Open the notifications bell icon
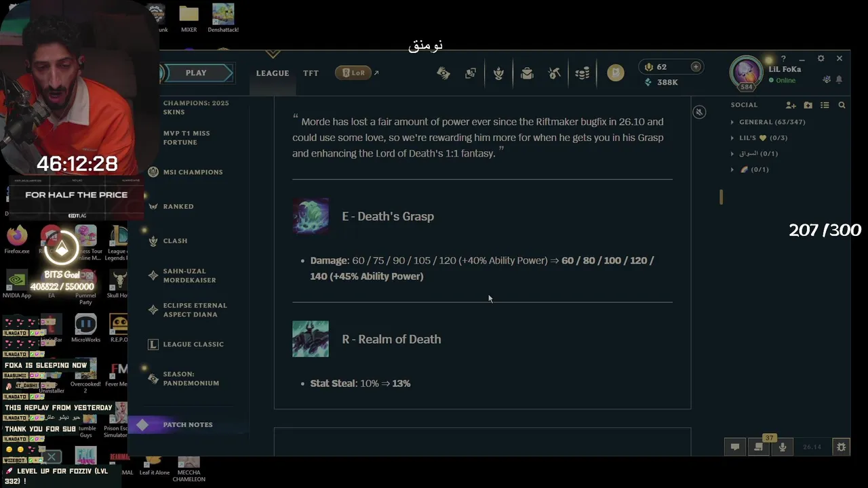Viewport: 868px width, 488px height. (839, 80)
